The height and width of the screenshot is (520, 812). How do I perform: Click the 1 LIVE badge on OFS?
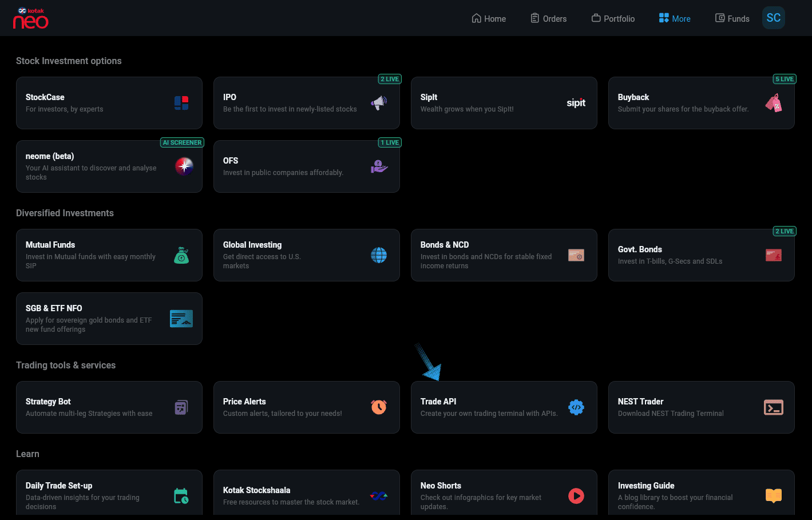point(390,142)
